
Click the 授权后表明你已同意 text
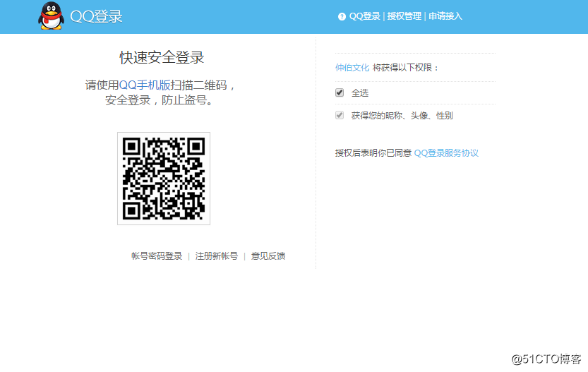(373, 153)
